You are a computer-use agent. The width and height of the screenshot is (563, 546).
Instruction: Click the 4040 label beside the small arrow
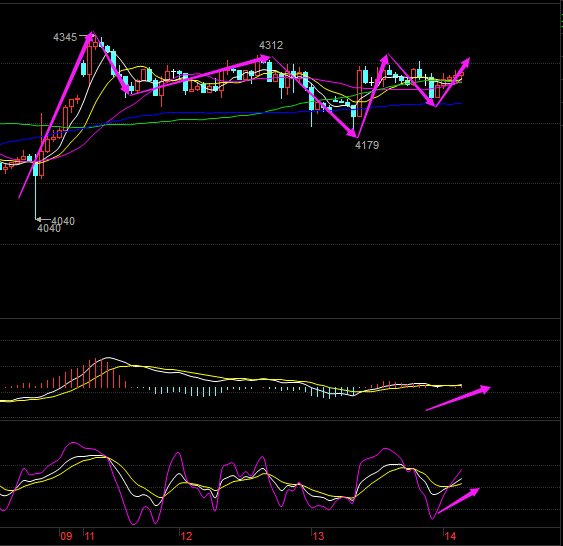click(63, 221)
